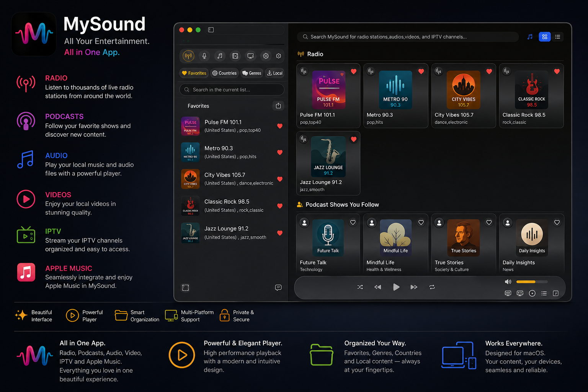Click the Search MySound main search field

(408, 37)
